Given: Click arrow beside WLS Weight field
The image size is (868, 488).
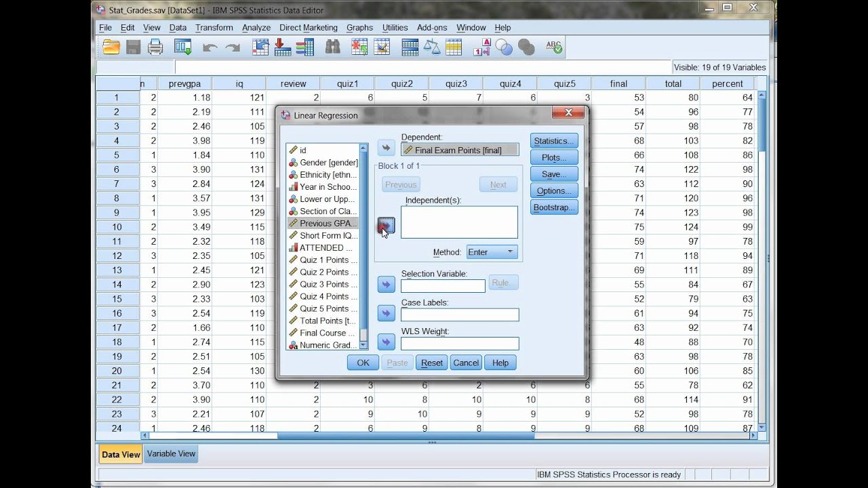Looking at the screenshot, I should 386,342.
